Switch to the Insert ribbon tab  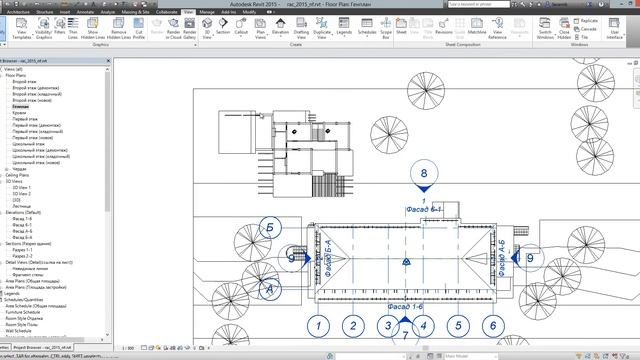coord(65,12)
